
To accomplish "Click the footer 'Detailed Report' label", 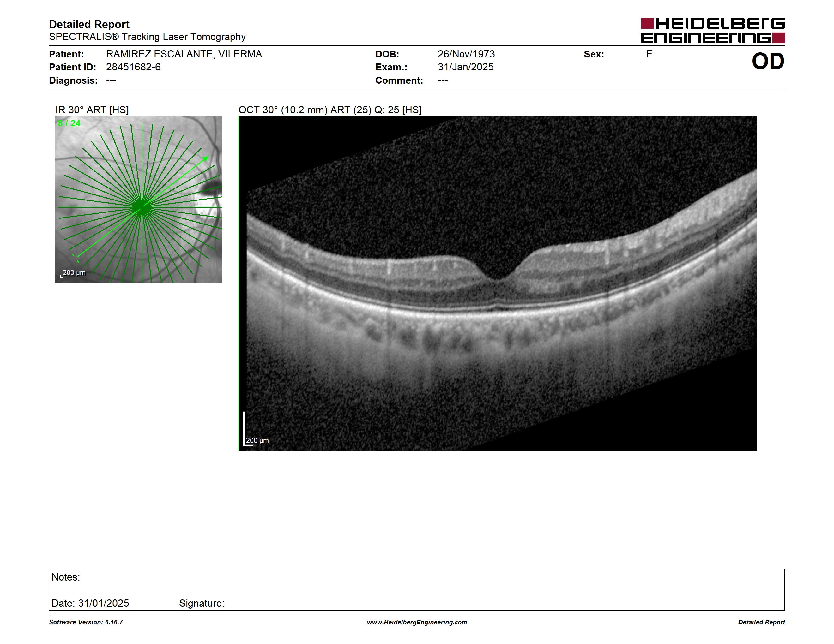I will (x=761, y=622).
